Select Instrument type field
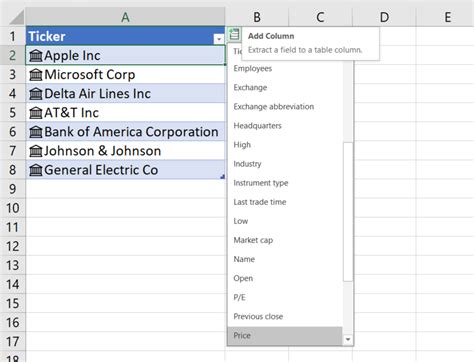 (285, 183)
